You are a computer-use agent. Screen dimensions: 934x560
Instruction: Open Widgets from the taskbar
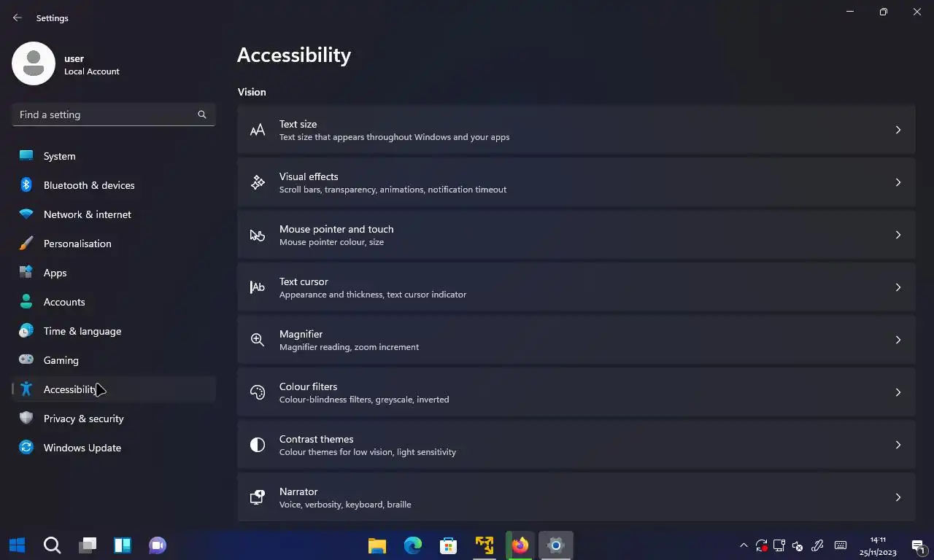tap(123, 545)
